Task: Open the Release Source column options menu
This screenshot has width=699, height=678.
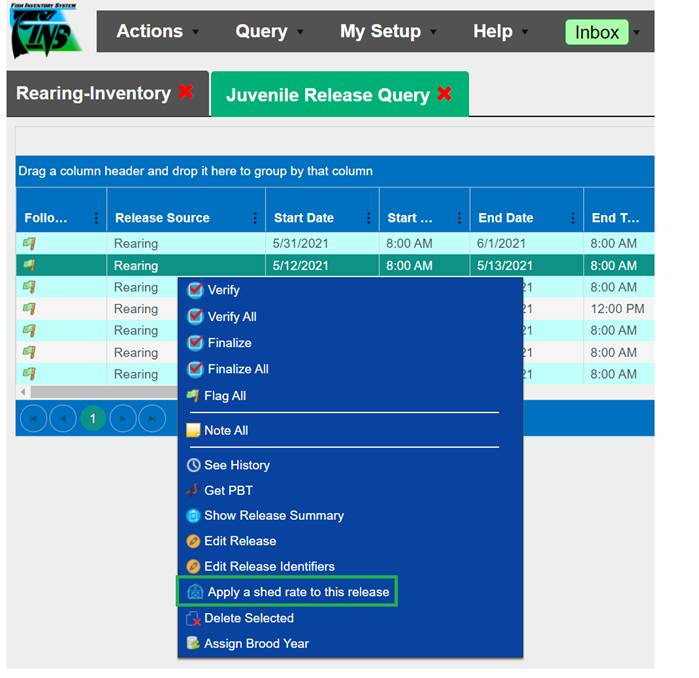Action: tap(255, 218)
